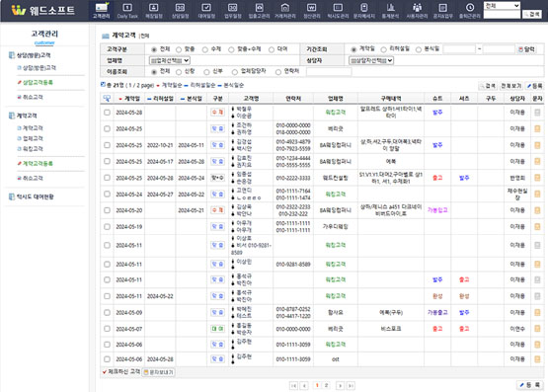
Task: Click the 구분 badge for 2024-05-28 row
Action: point(217,113)
